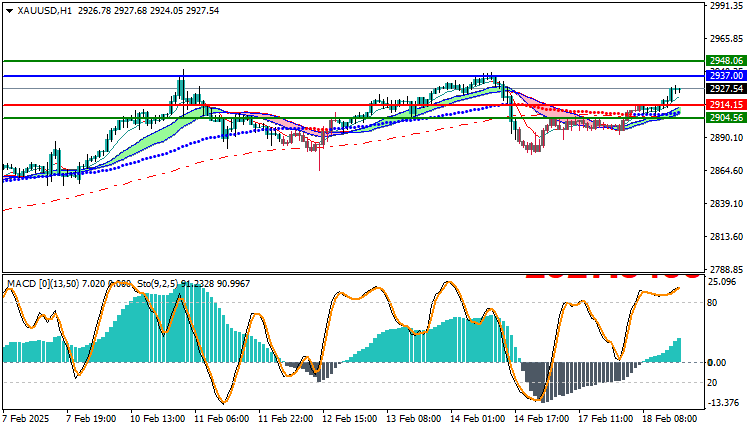Click the 11 Feb 06:00 time label

tap(221, 419)
